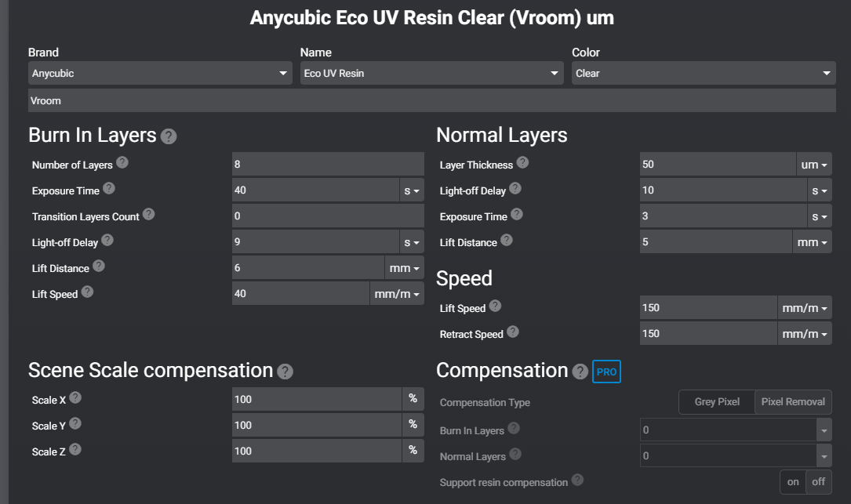Expand the Color dropdown showing Clear
Viewport: 851px width, 504px height.
(703, 74)
